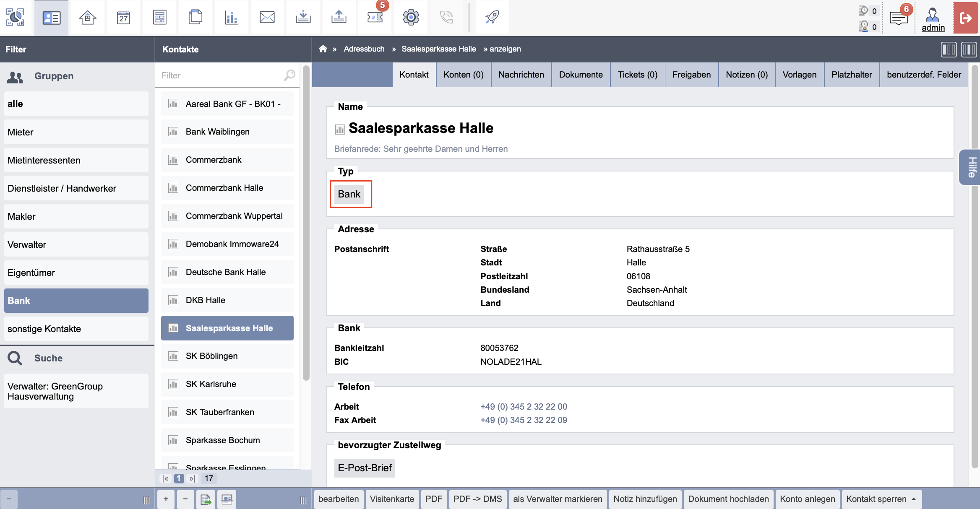The width and height of the screenshot is (980, 509).
Task: Click the import download tray icon
Action: coord(303,17)
